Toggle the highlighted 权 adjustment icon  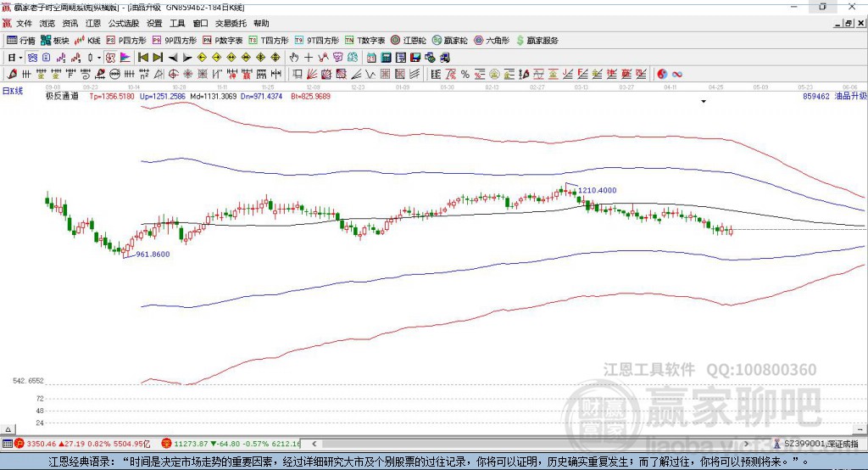(111, 58)
